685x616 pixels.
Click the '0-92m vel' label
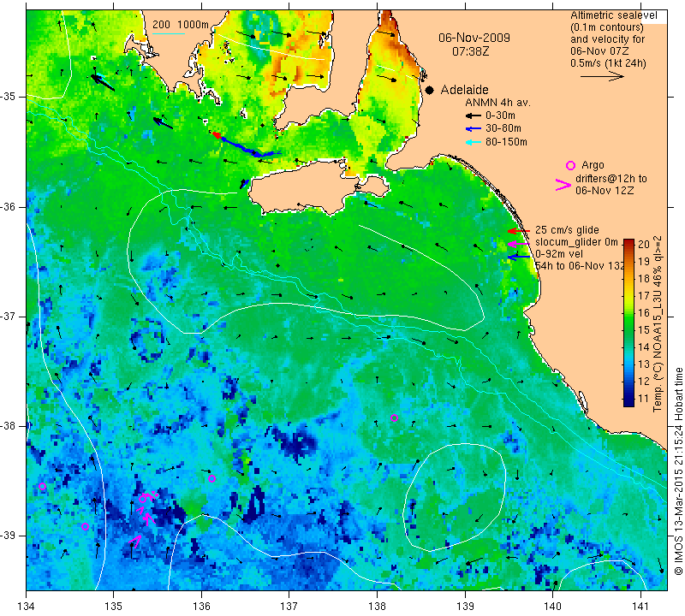click(559, 254)
